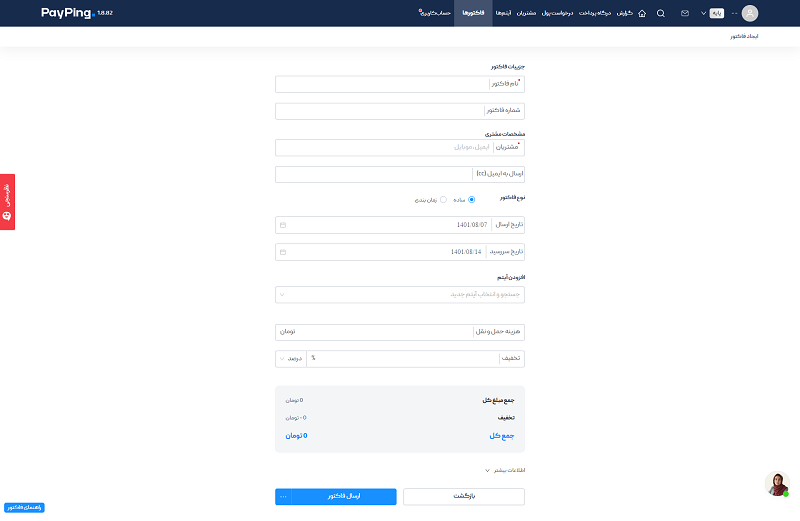Focus the تاریخ ارسال date field
Screen dimensions: 800x521
[x=399, y=225]
